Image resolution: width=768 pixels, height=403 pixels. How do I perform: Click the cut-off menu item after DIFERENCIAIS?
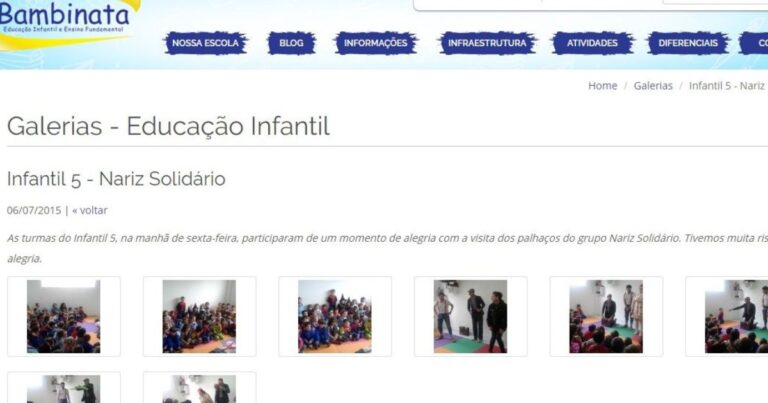click(757, 43)
